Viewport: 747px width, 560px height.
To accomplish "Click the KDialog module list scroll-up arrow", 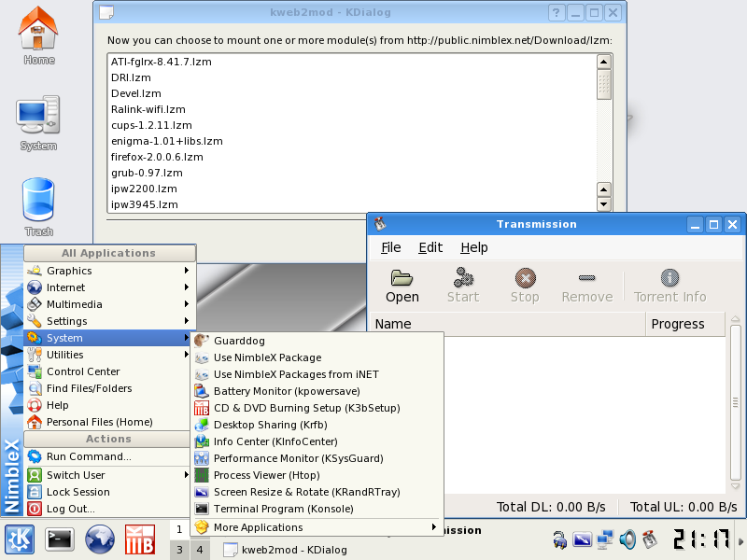I will [x=603, y=62].
